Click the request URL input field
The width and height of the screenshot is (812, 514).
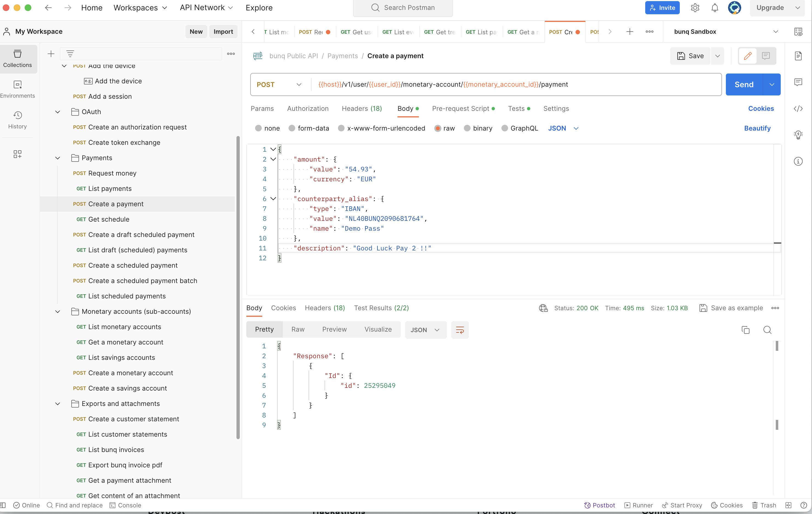[x=516, y=84]
